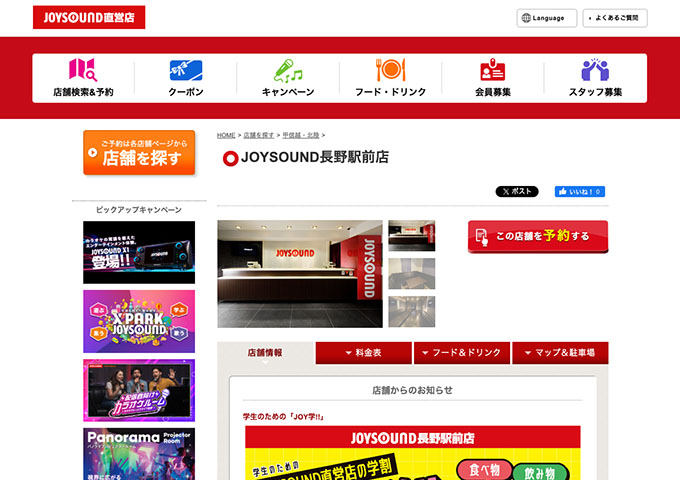
Task: Select the second room thumbnail image
Action: pos(412,274)
